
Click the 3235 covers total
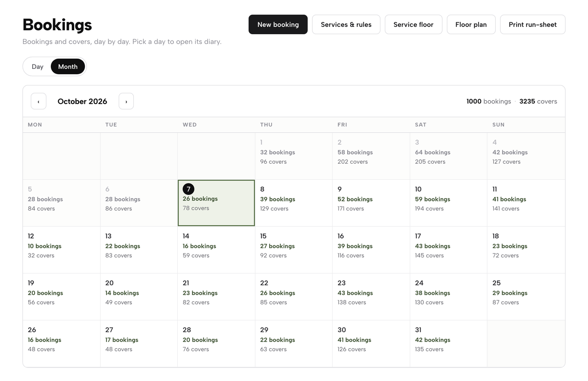click(x=538, y=102)
